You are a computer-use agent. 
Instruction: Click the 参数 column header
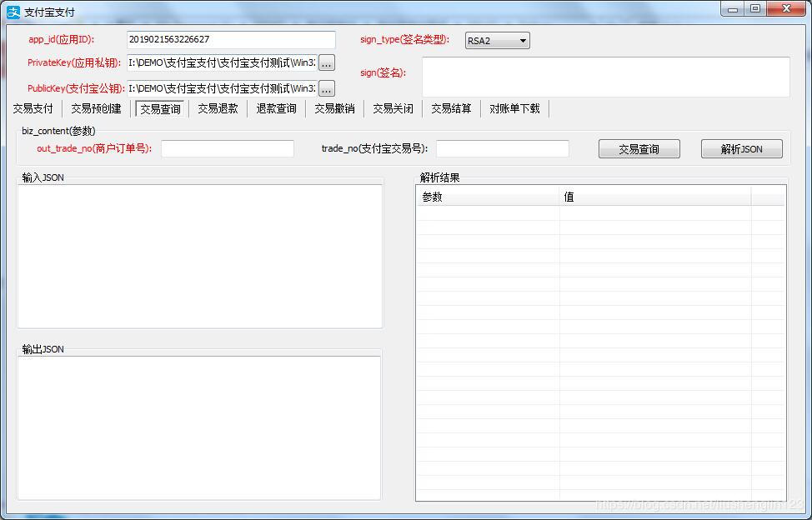488,197
